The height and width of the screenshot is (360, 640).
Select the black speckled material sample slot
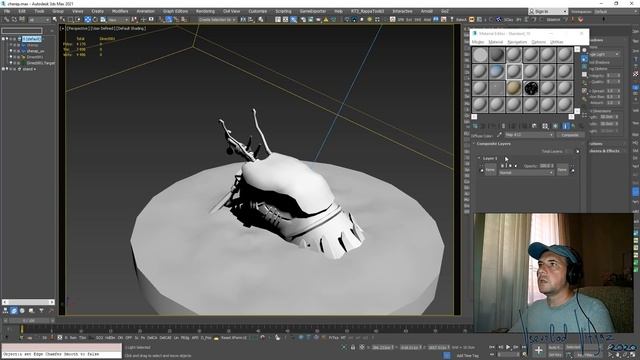(531, 88)
